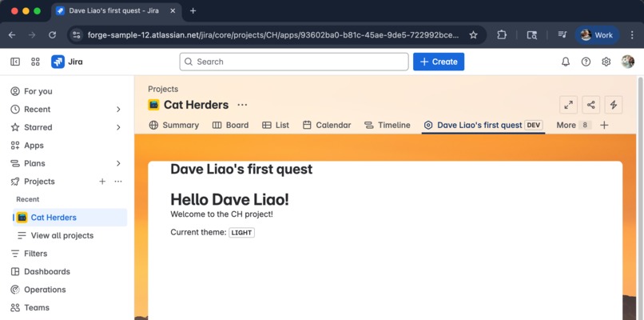Open Filters in the sidebar

[69, 254]
